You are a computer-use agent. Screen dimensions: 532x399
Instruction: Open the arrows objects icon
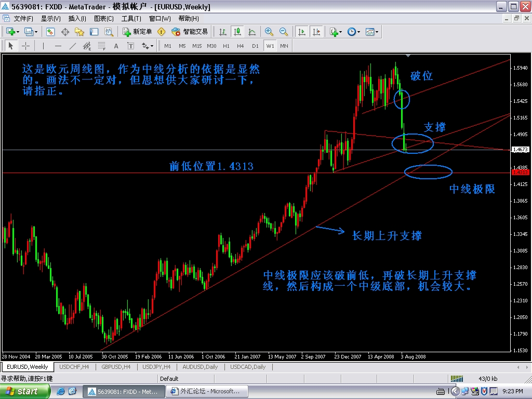point(145,46)
